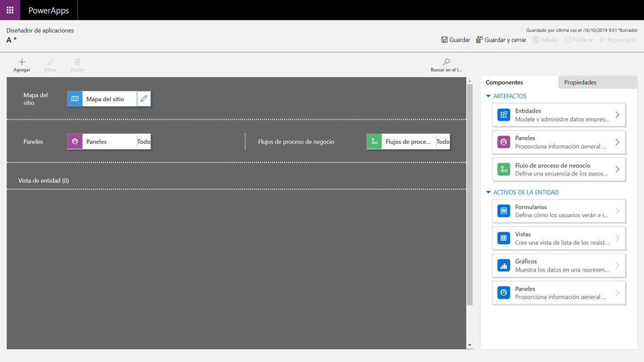The height and width of the screenshot is (362, 644).
Task: Click the blue Paneles entity assets icon
Action: coord(504,293)
